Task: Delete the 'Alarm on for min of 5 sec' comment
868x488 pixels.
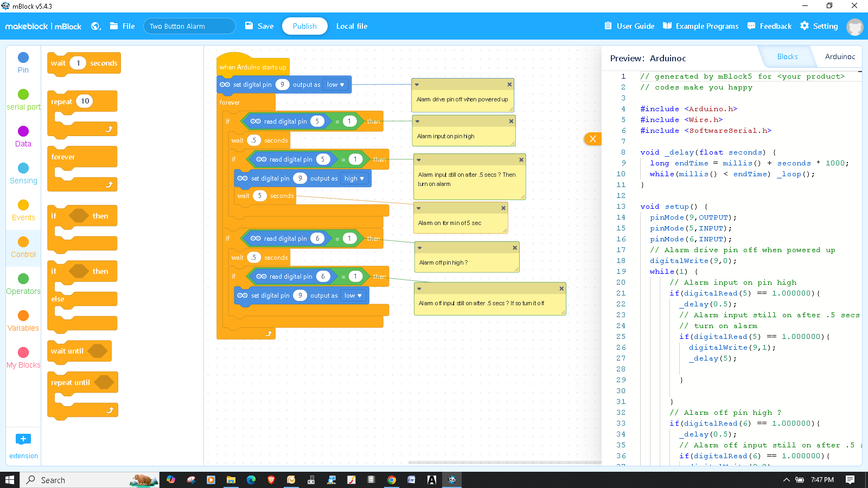Action: [x=503, y=208]
